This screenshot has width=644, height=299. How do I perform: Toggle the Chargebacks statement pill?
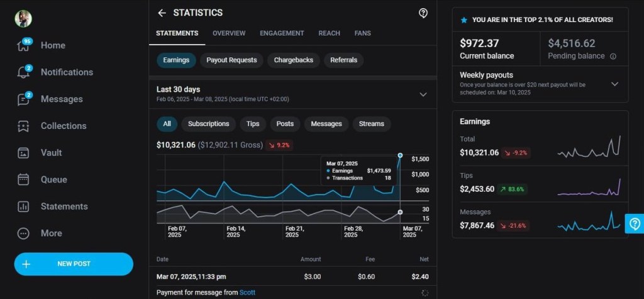point(295,60)
